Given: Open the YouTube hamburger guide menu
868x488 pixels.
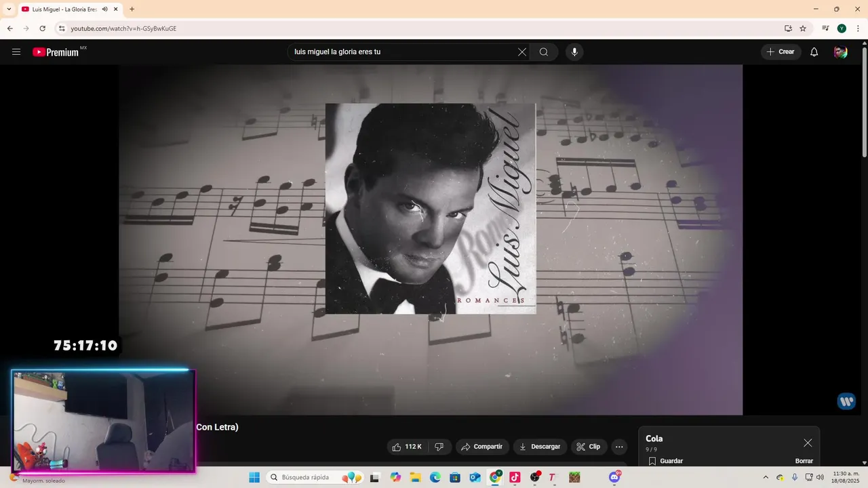Looking at the screenshot, I should click(x=16, y=52).
